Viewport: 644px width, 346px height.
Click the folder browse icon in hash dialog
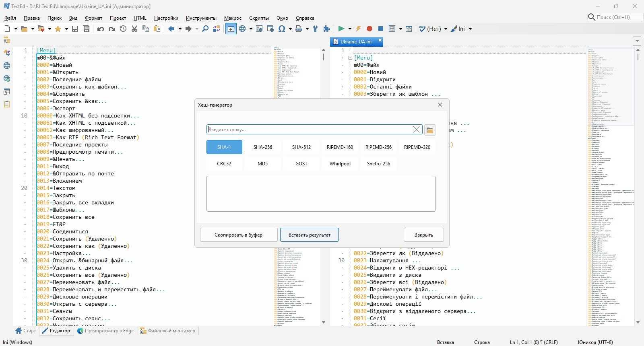[430, 130]
